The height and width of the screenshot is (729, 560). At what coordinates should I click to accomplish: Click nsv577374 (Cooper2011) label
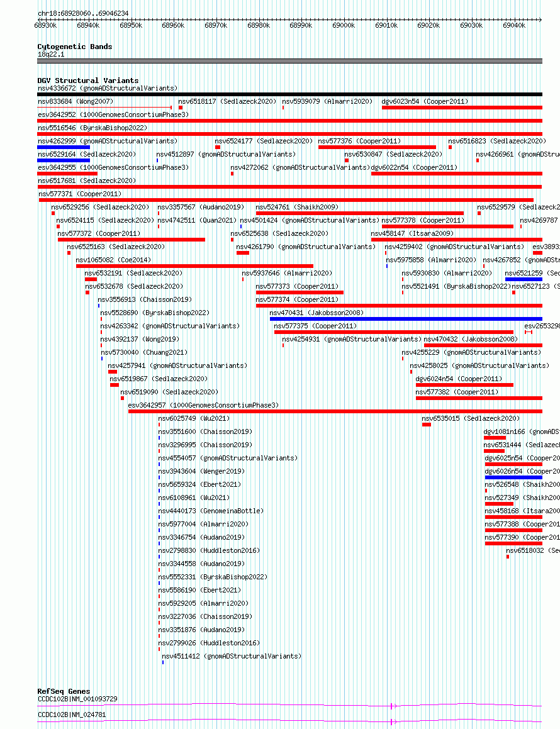pos(297,299)
